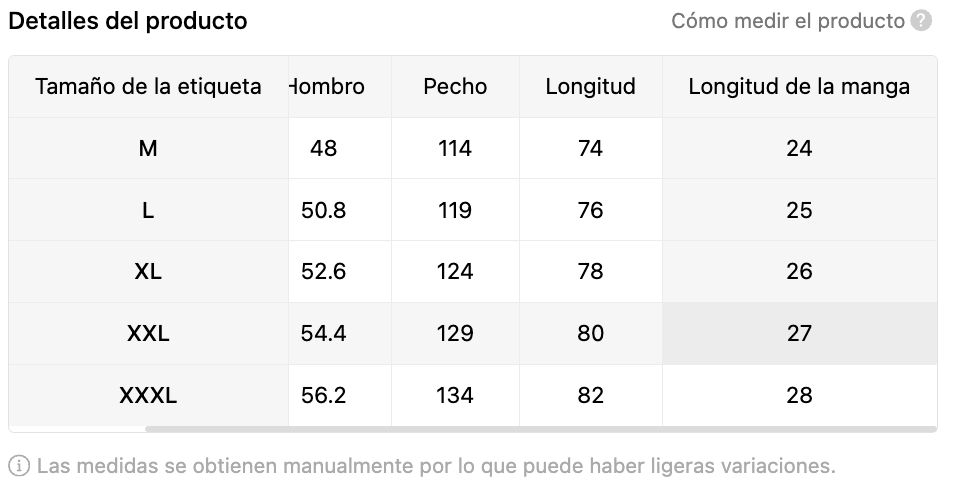Screen dimensions: 958x488
Task: Click the highlighted sleeve length cell 27
Action: pyautogui.click(x=800, y=333)
